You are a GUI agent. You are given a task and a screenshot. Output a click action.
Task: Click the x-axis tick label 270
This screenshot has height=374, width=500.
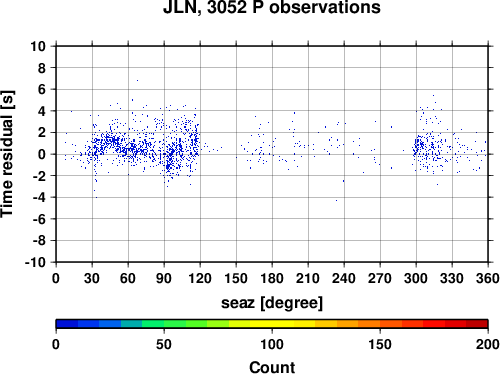coord(380,278)
